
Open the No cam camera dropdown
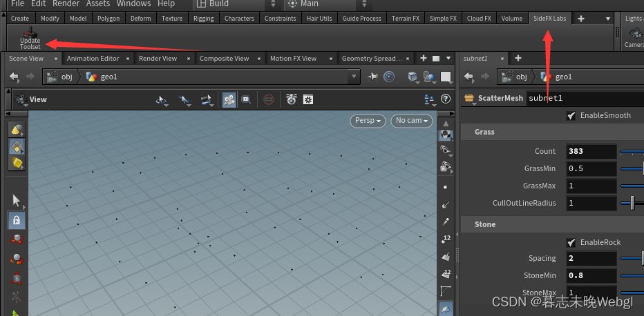412,121
